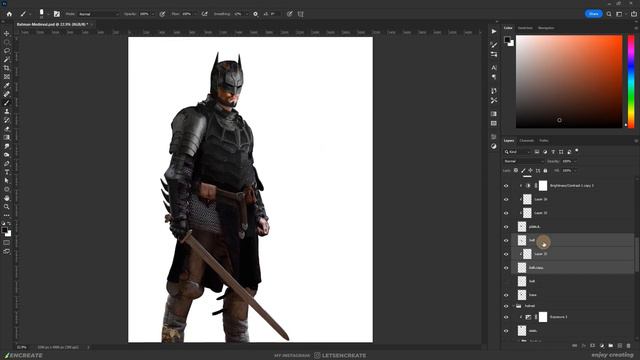The height and width of the screenshot is (360, 640).
Task: Select the Zoom magnifier tool
Action: [x=7, y=207]
